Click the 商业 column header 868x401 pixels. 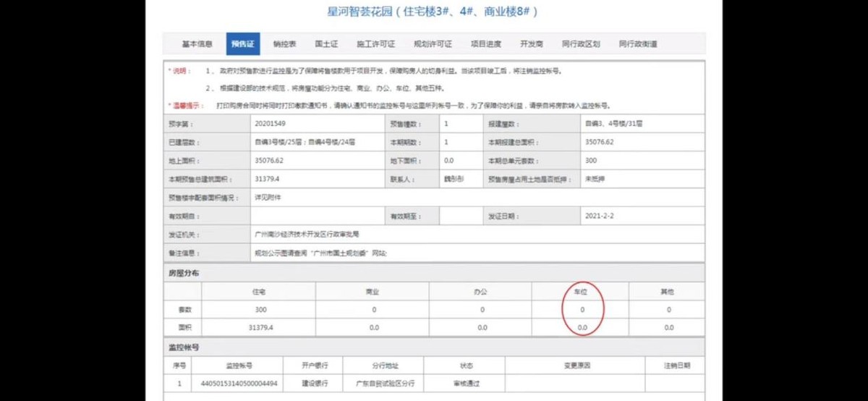373,292
